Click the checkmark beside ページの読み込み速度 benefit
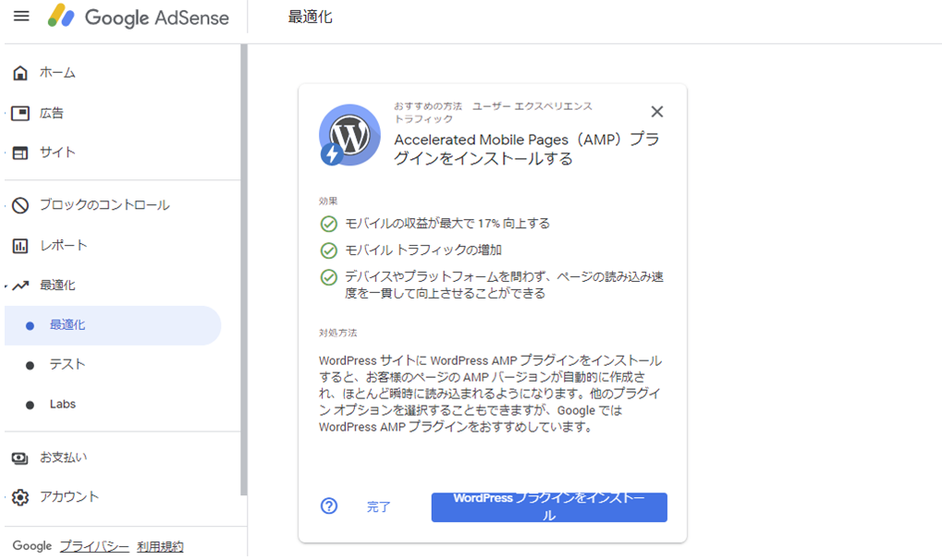Image resolution: width=942 pixels, height=560 pixels. [x=328, y=277]
